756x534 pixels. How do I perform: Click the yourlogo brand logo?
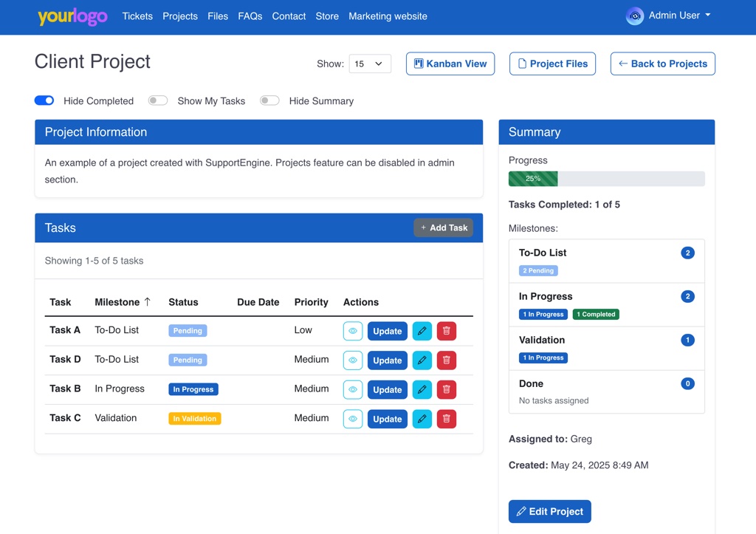(x=72, y=16)
